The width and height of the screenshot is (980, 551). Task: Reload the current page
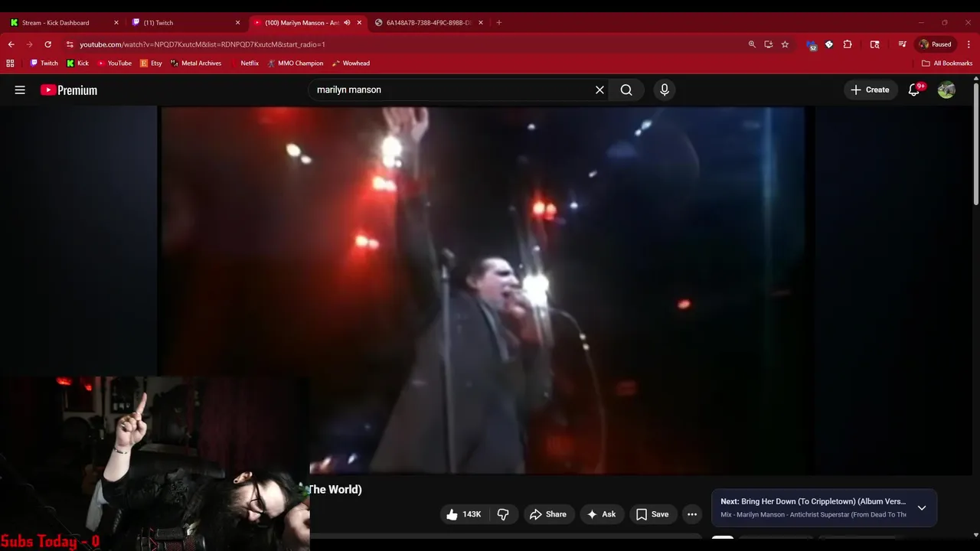(47, 44)
